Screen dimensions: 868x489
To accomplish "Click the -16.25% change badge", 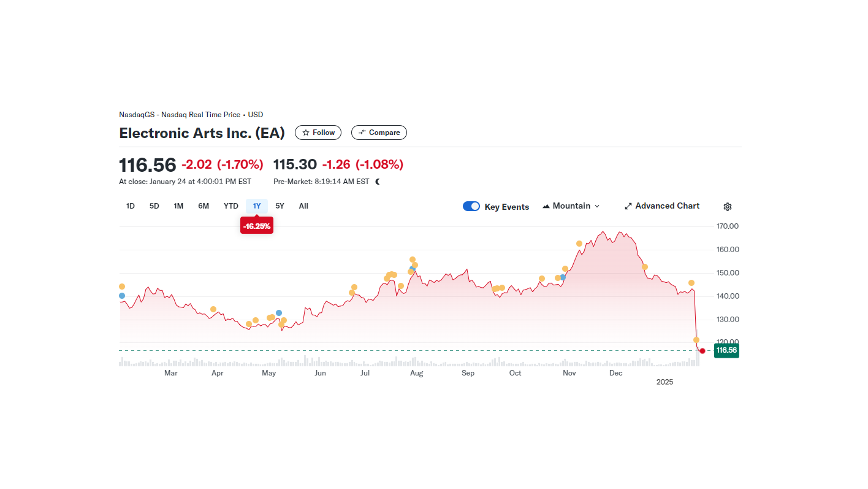I will tap(257, 226).
